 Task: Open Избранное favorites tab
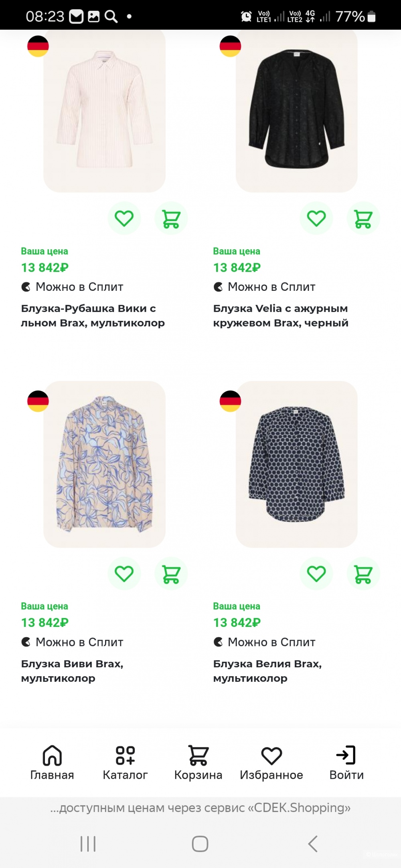(x=271, y=763)
